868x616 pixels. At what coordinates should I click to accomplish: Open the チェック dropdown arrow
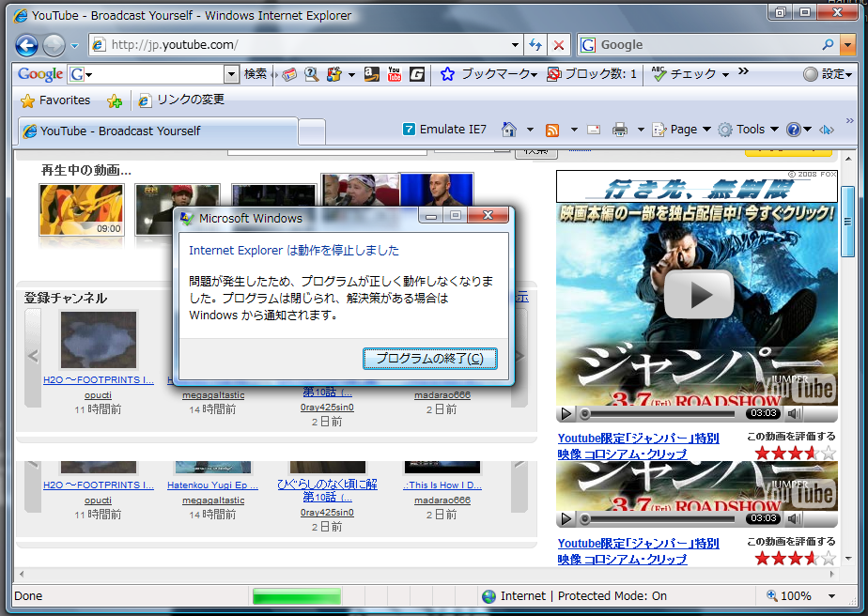pos(725,74)
